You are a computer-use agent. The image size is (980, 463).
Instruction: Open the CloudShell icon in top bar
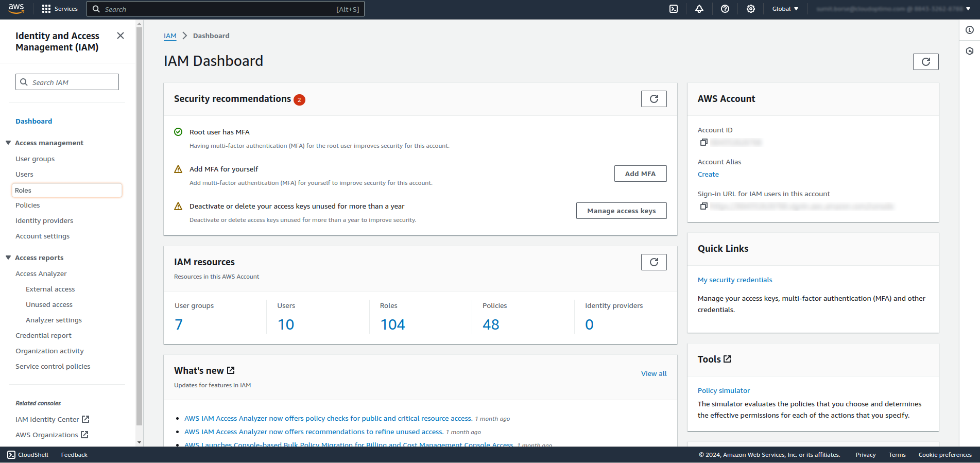(x=674, y=9)
